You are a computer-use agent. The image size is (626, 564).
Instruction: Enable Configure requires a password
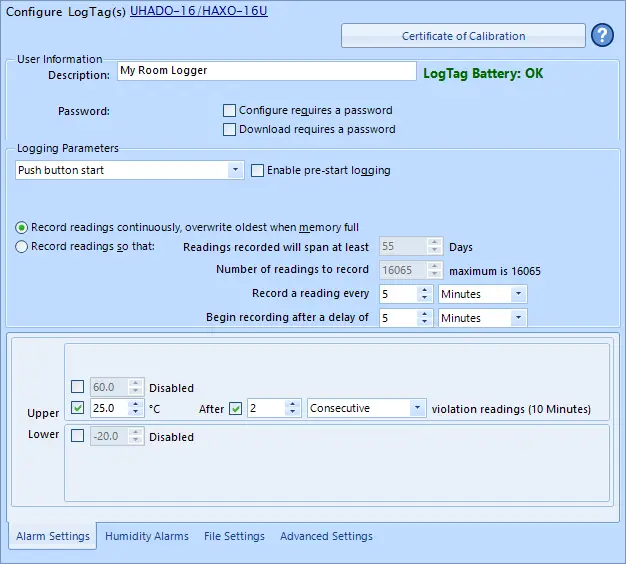[x=230, y=111]
